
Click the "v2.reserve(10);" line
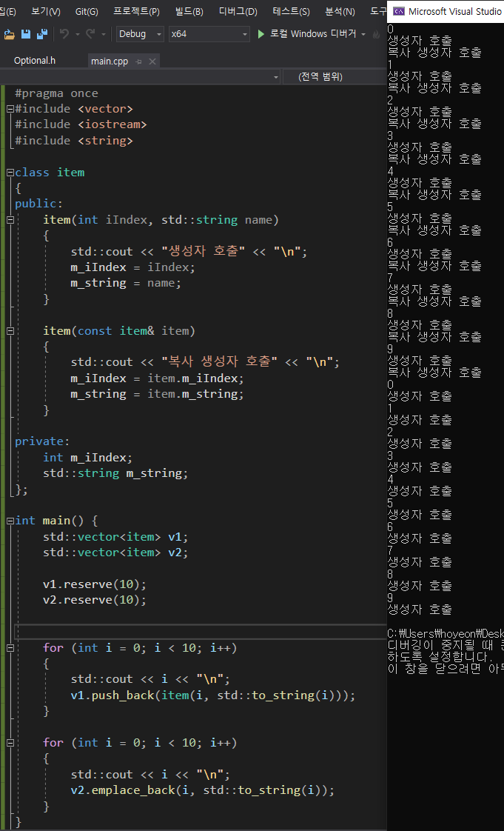(95, 600)
